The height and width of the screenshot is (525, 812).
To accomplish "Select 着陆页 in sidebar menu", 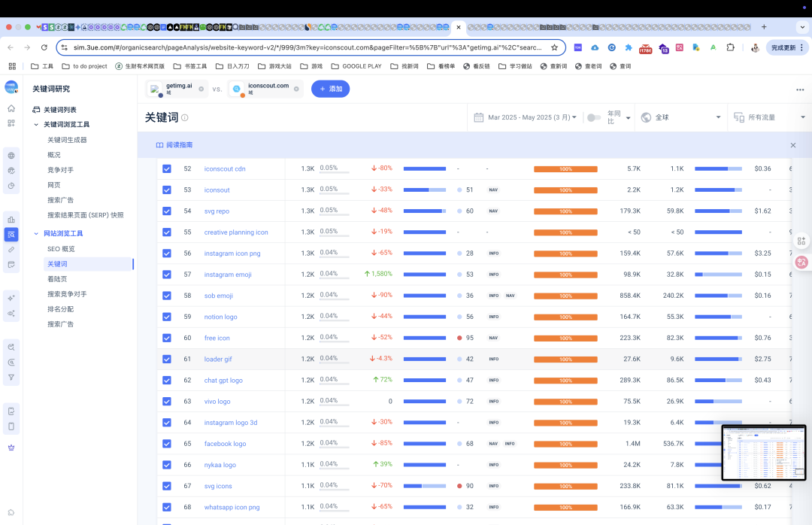I will pyautogui.click(x=57, y=279).
